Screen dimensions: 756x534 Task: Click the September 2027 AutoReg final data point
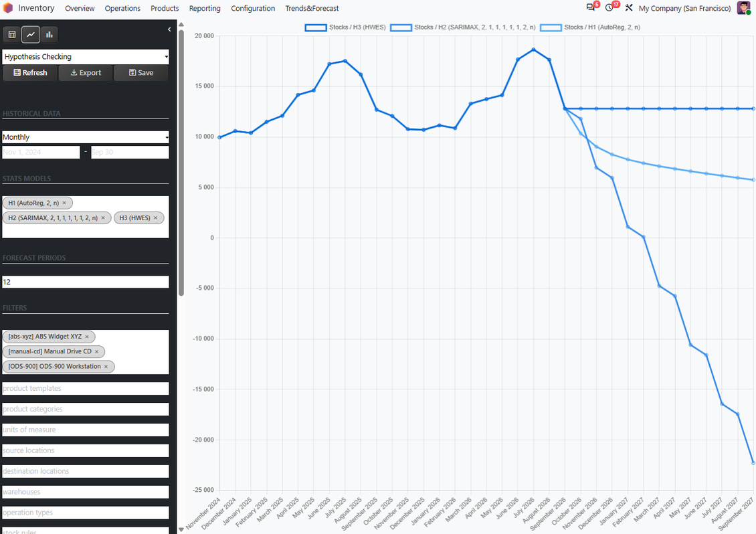753,180
